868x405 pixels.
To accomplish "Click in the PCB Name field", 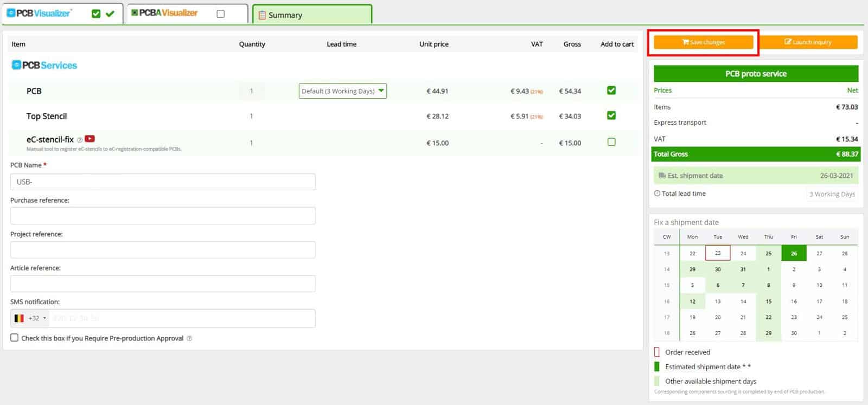I will pyautogui.click(x=163, y=182).
